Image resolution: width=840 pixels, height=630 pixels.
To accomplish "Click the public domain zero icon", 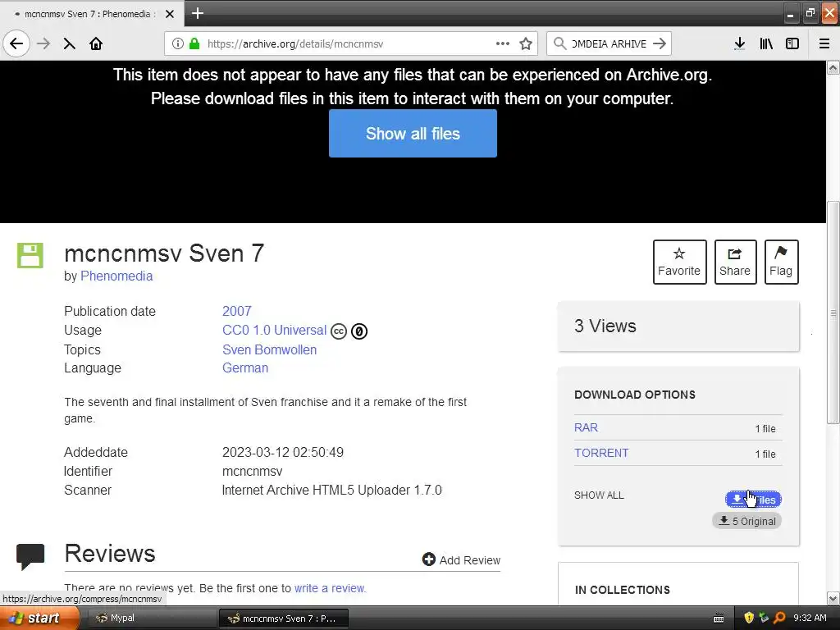I will pyautogui.click(x=359, y=331).
